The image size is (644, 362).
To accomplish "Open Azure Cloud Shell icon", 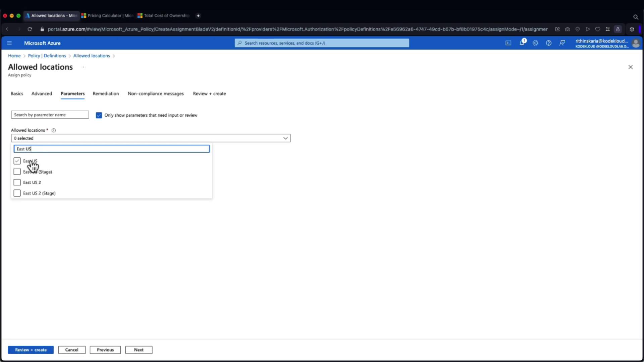I will pos(508,43).
